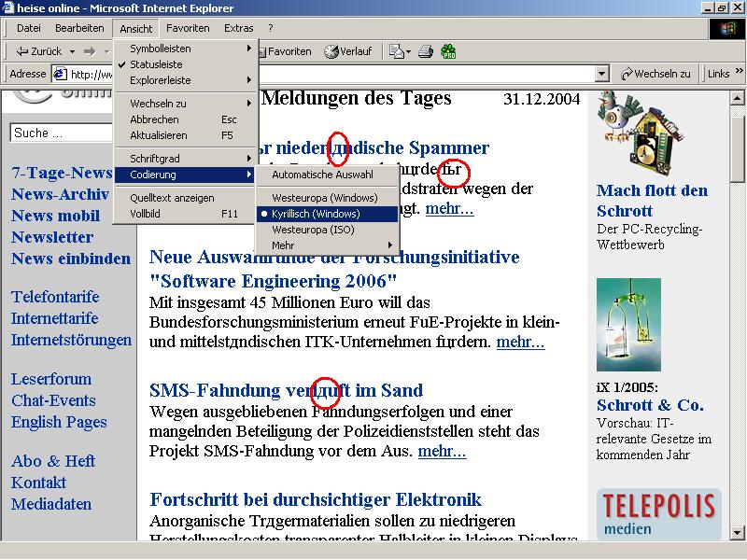Open the ? help menu

[271, 29]
